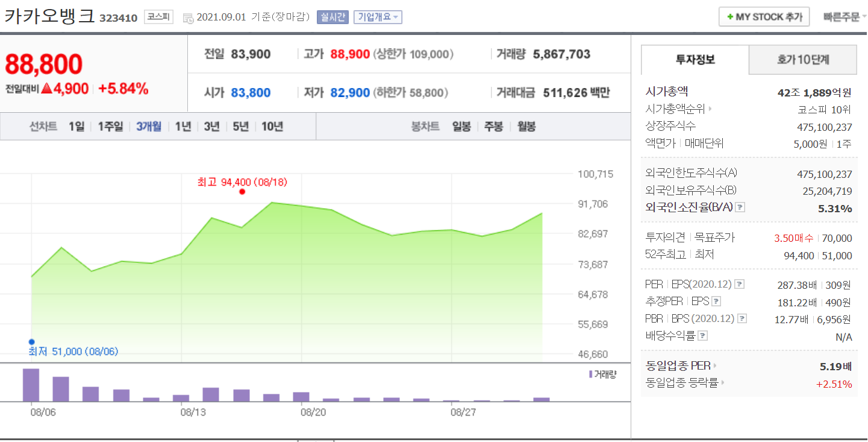Screen dimensions: 868x442
Task: Click the blue 최저 51,000 marker dot
Action: (x=31, y=342)
